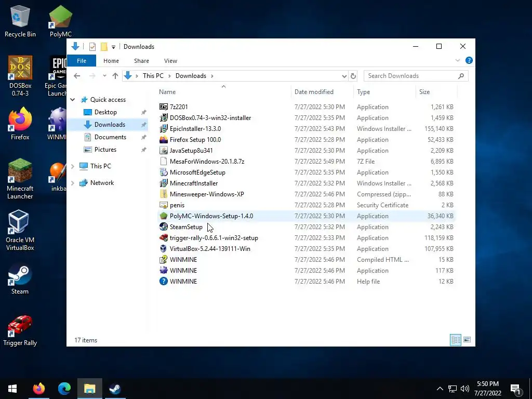This screenshot has width=532, height=399.
Task: Select the MesaForWindows-20.1.8.7z file
Action: pos(207,162)
